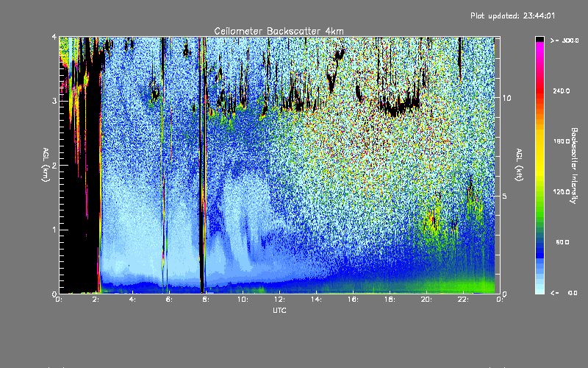Click the '240.0' colorbar value

[562, 91]
